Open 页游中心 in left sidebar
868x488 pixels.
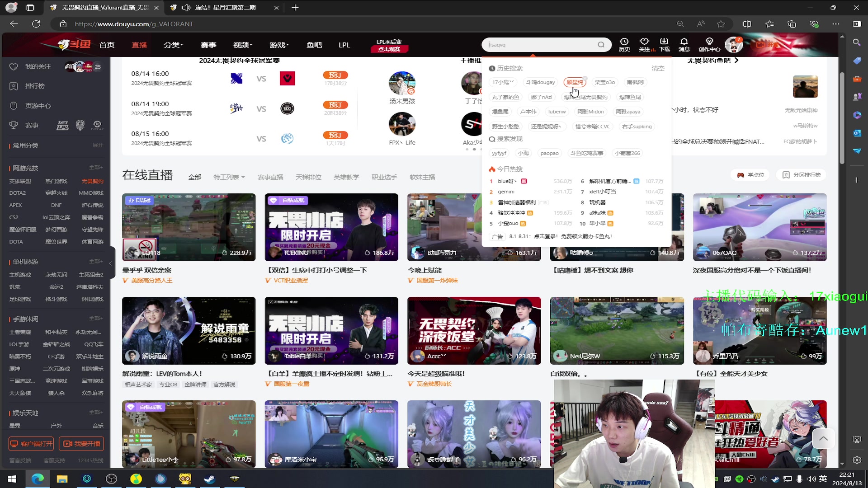38,106
